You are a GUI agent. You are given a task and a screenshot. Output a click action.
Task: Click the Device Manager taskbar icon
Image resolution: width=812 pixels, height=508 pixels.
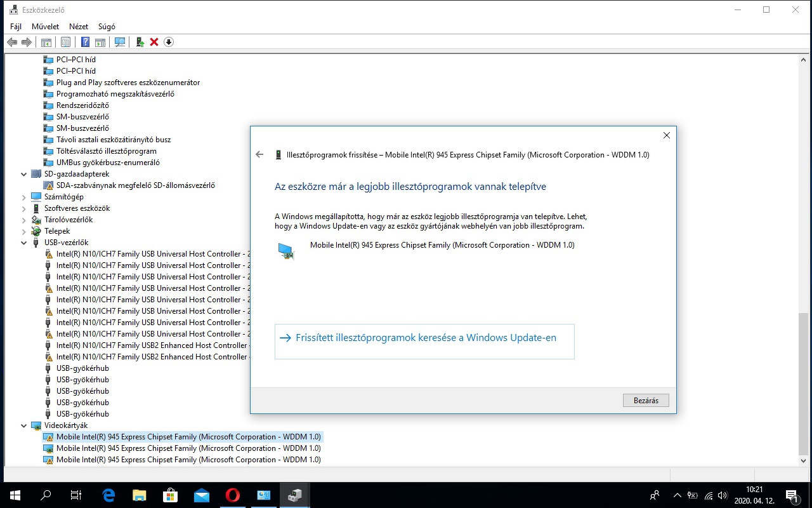click(295, 495)
